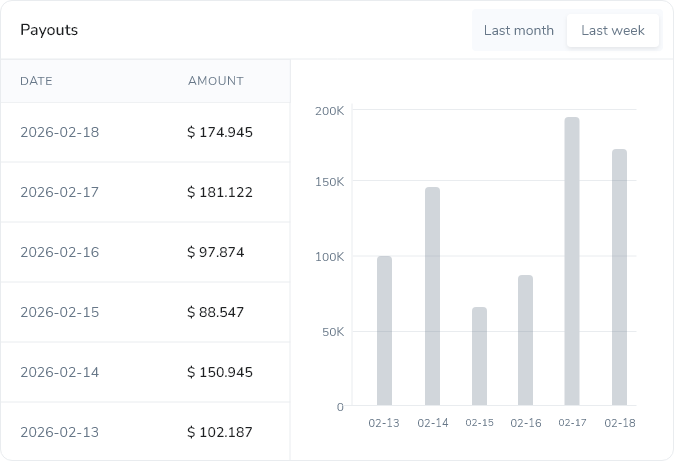Select the $ 102.187 amount cell
674x462 pixels.
coord(220,432)
